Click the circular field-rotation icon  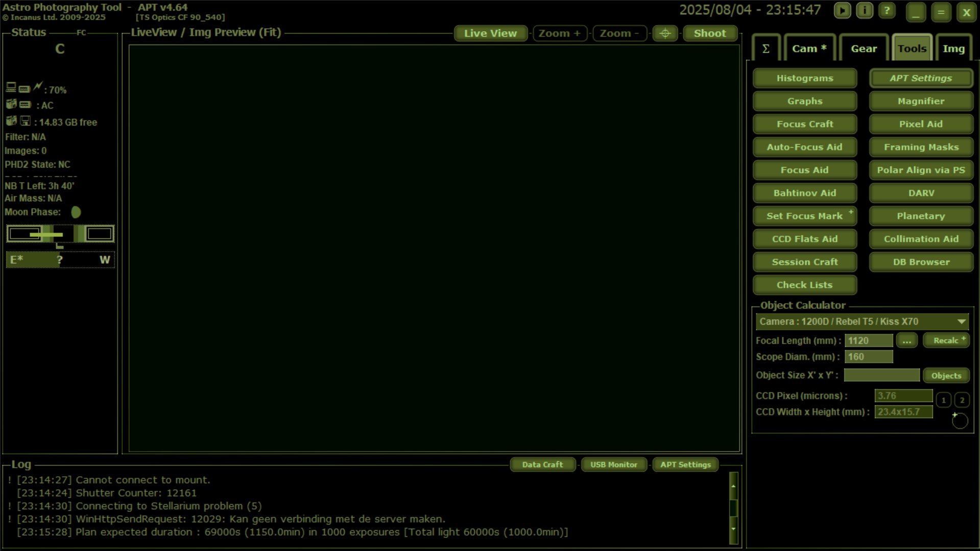960,420
